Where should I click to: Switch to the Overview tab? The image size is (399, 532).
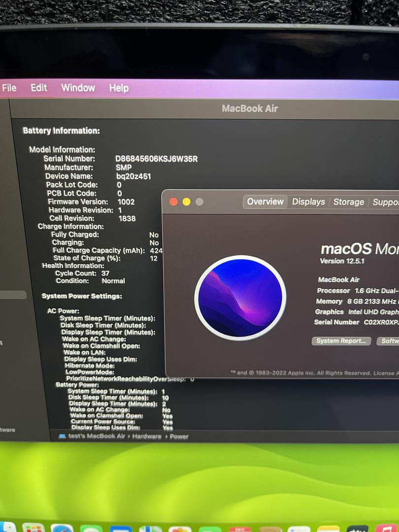[x=265, y=201]
